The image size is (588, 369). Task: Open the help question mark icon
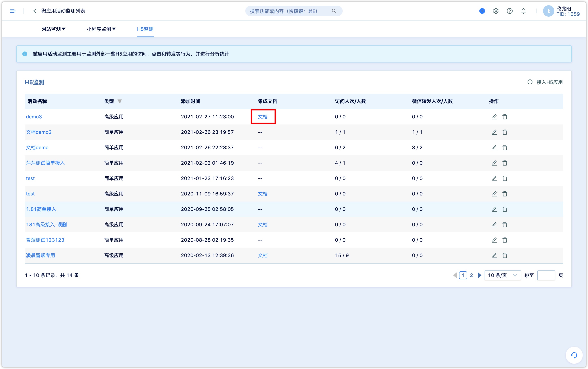pos(510,11)
